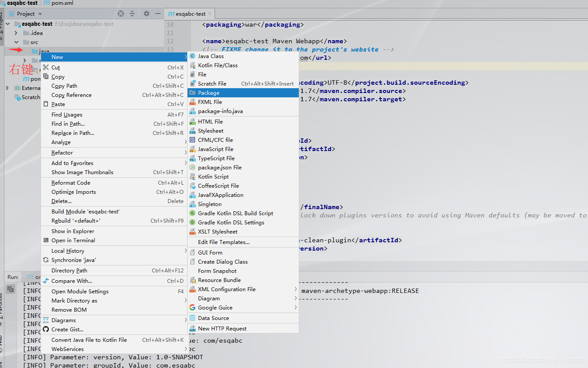Click the package.json File icon
This screenshot has height=368, width=588.
coord(192,168)
